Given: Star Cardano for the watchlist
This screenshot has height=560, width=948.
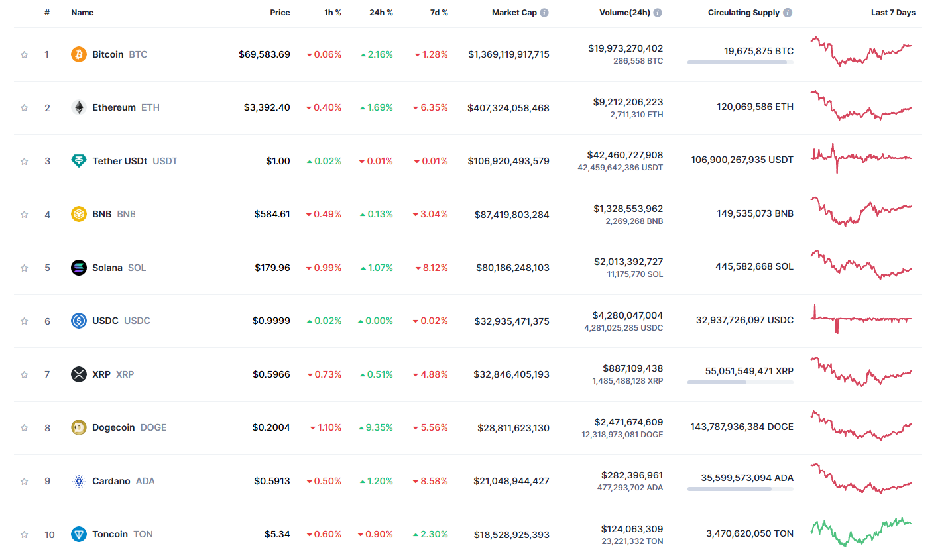Looking at the screenshot, I should [x=25, y=481].
